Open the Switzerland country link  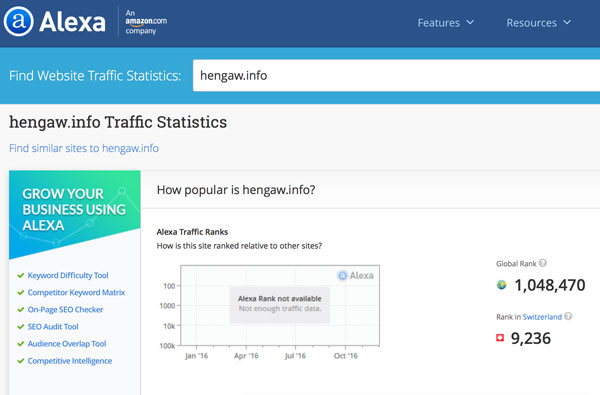[x=542, y=317]
